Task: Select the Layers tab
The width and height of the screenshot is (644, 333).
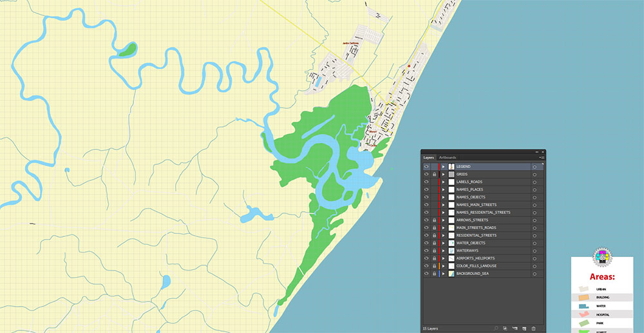Action: (429, 158)
